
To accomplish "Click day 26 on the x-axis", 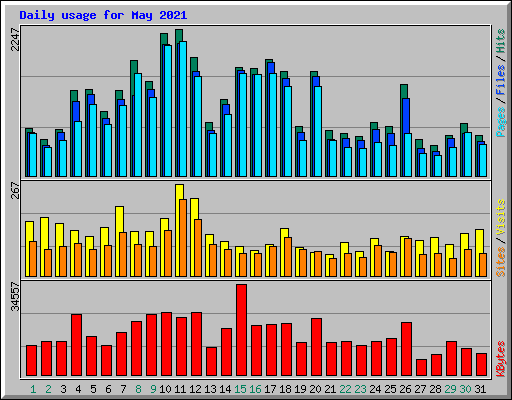I will [405, 389].
